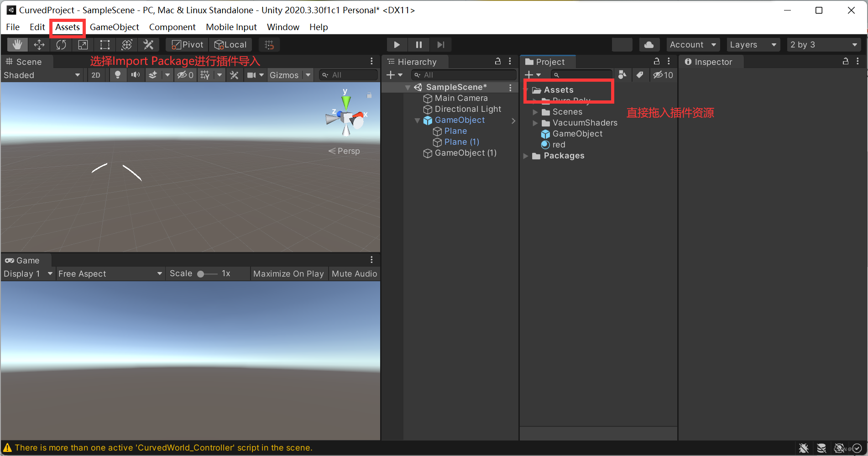Toggle 2D view in Scene

(x=96, y=75)
